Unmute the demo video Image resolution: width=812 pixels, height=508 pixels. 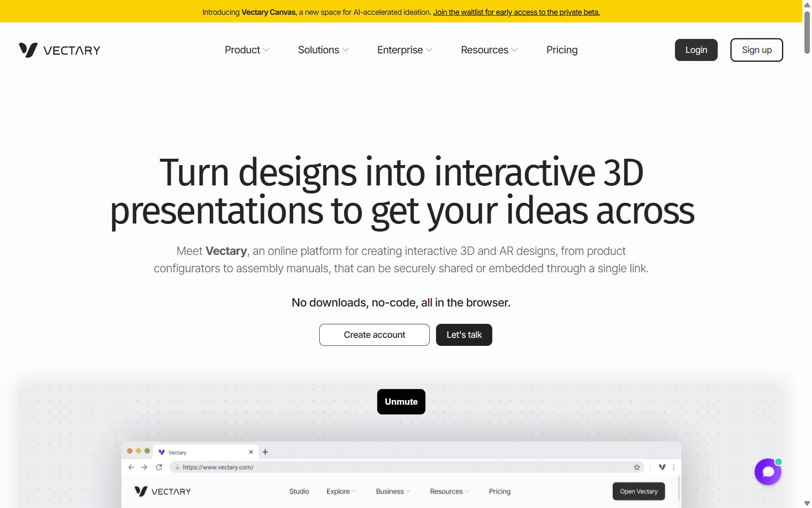[401, 402]
